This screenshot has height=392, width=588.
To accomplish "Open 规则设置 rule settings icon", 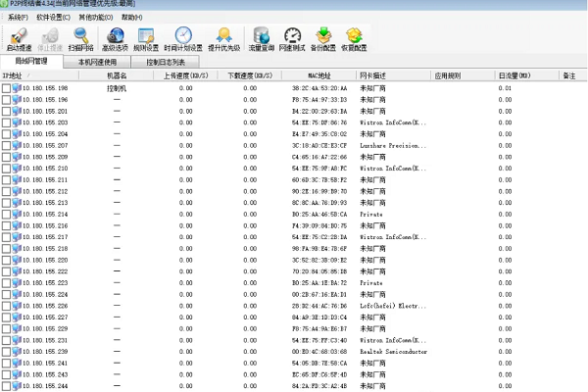I will coord(147,37).
